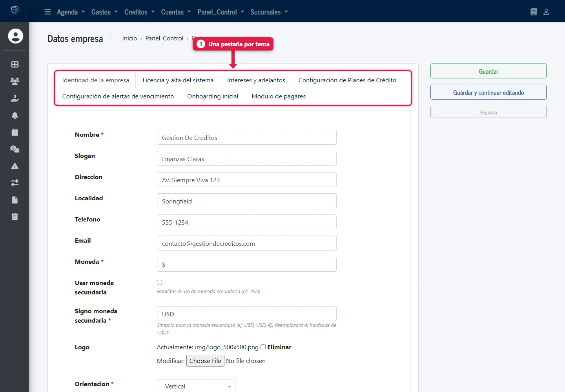Click the shield logo in the top-left corner

tap(15, 10)
